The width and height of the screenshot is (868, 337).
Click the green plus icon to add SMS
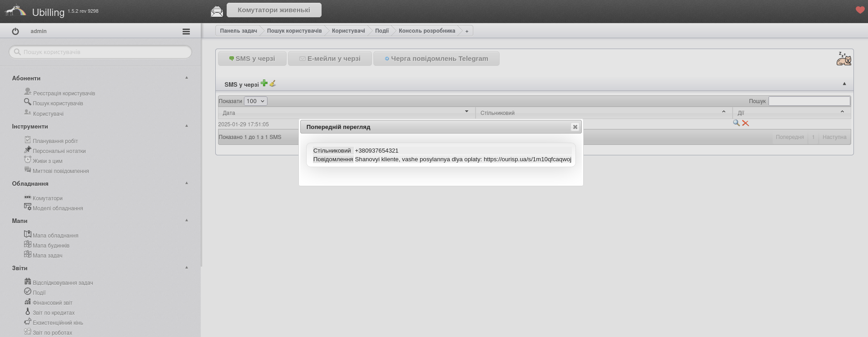[264, 83]
